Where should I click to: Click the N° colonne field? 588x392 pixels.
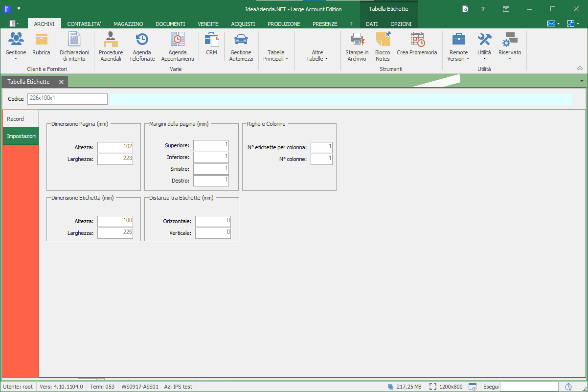[x=321, y=159]
